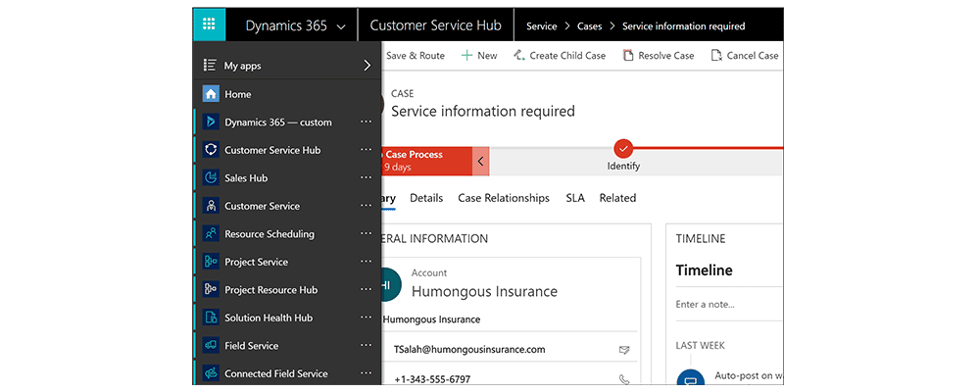
Task: Open the Customer Service app icon
Action: (211, 206)
